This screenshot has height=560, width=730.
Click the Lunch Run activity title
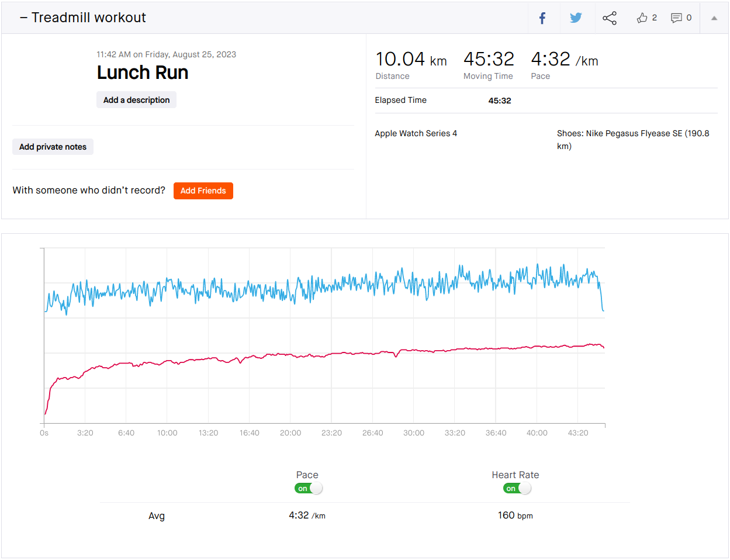pos(143,72)
